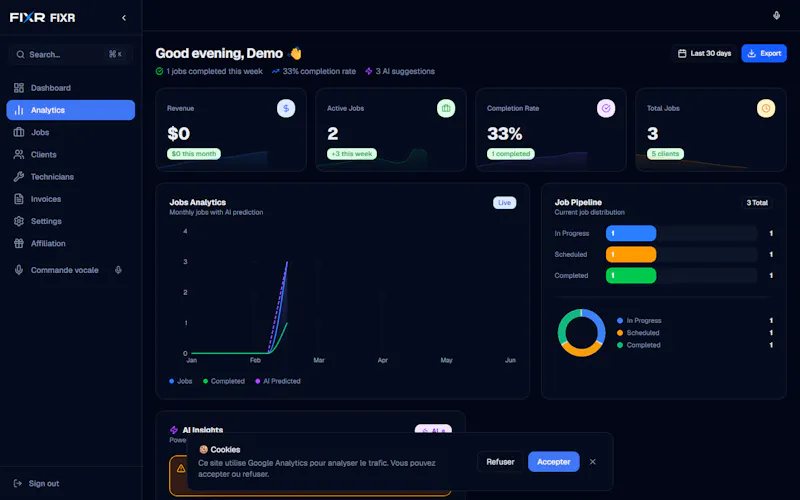The width and height of the screenshot is (800, 500).
Task: Refuse cookies with Refuser button
Action: click(x=500, y=462)
